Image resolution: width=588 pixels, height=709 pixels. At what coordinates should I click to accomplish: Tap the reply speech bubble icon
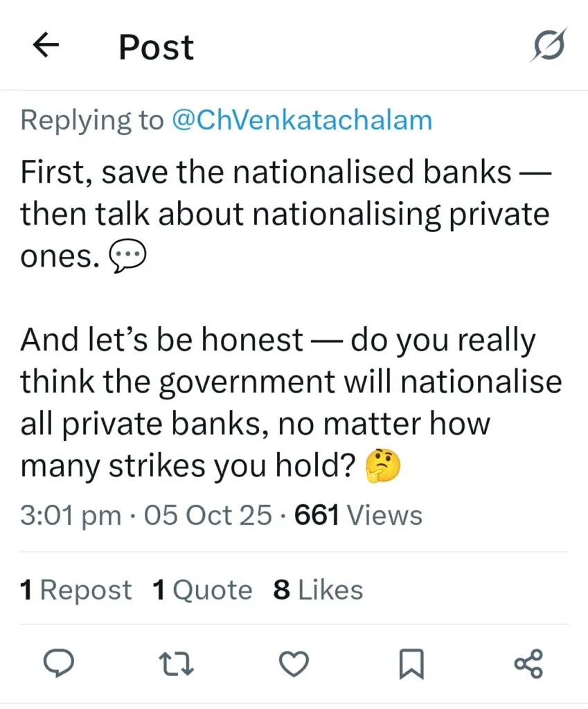60,665
